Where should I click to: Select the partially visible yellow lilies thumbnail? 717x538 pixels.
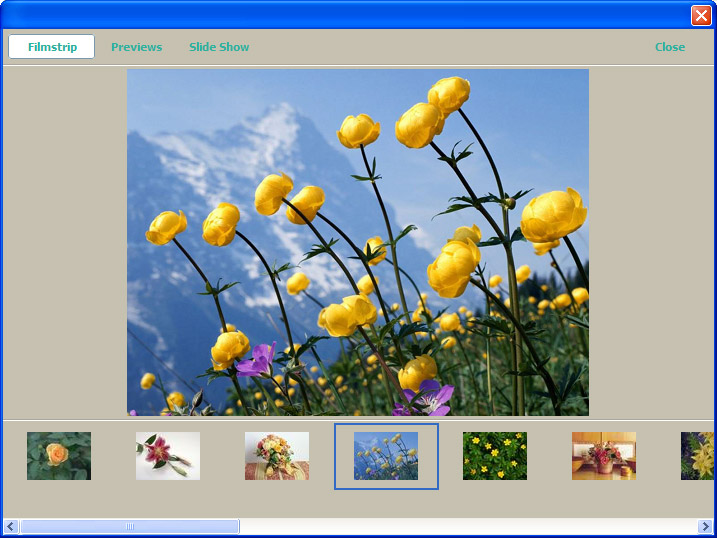click(x=697, y=456)
